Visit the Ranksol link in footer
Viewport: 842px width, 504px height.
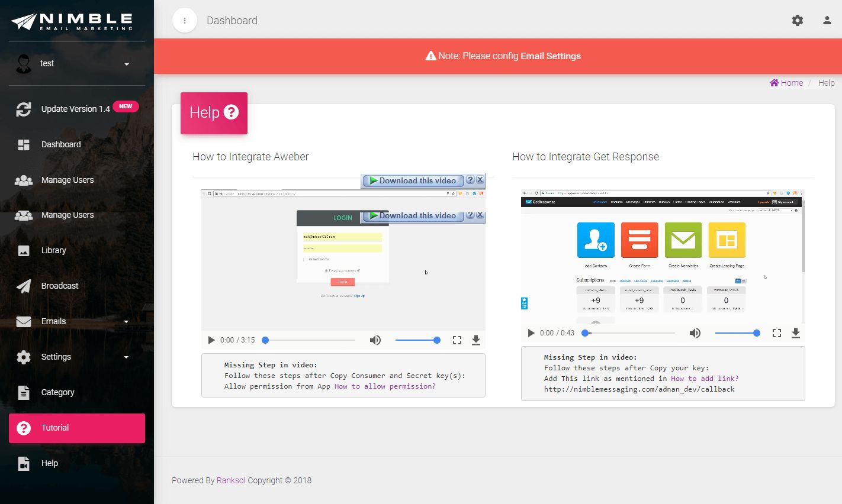231,480
